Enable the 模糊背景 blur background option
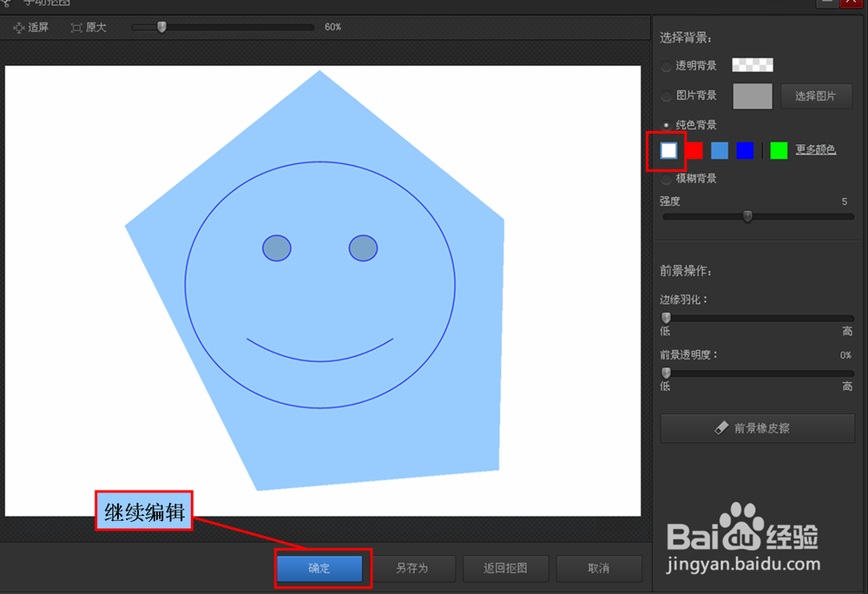868x594 pixels. pos(666,178)
